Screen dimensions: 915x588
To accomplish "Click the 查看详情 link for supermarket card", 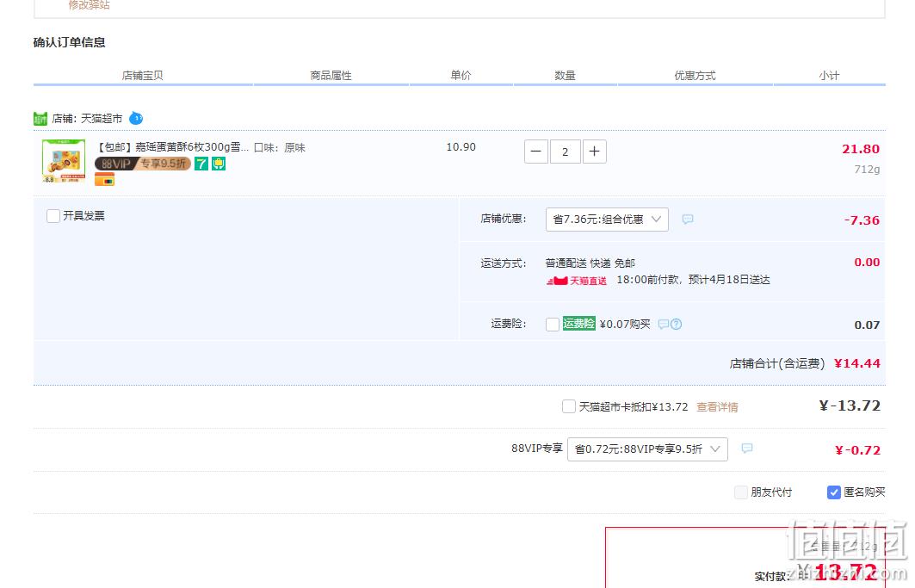I will click(717, 407).
